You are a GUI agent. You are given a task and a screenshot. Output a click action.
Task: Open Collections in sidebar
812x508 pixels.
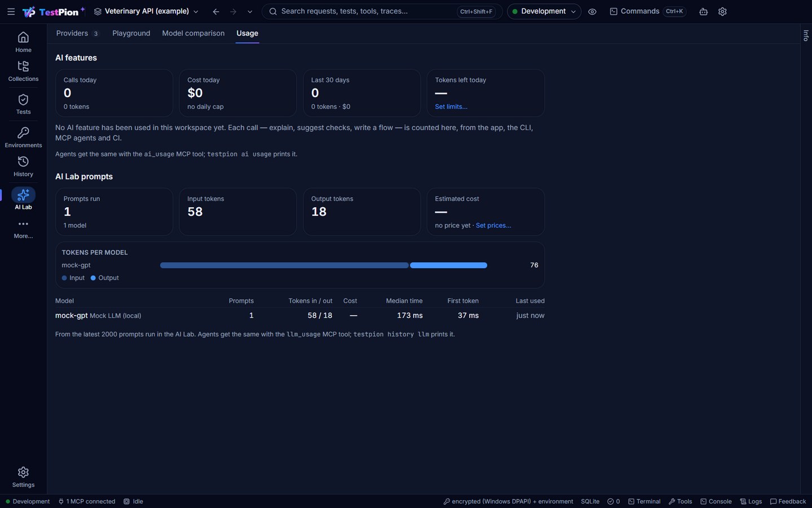23,71
